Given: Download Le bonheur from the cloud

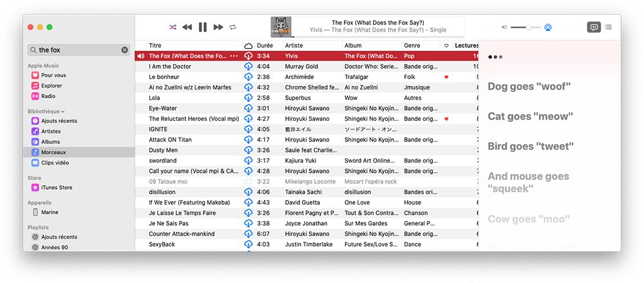Looking at the screenshot, I should pyautogui.click(x=248, y=77).
